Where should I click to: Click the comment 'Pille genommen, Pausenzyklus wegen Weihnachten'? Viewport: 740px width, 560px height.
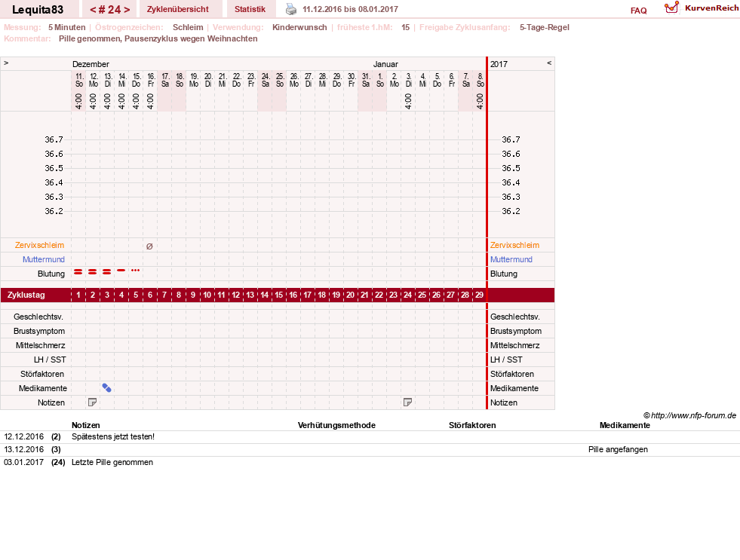click(158, 38)
